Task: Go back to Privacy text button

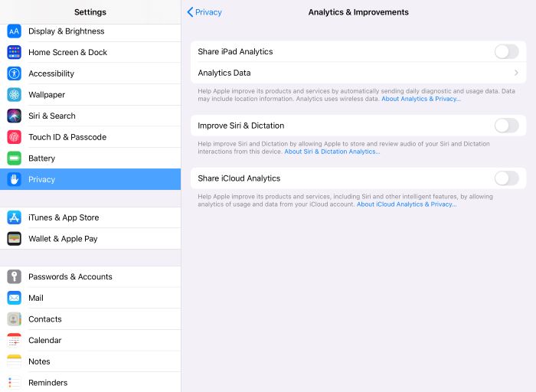Action: (x=208, y=12)
